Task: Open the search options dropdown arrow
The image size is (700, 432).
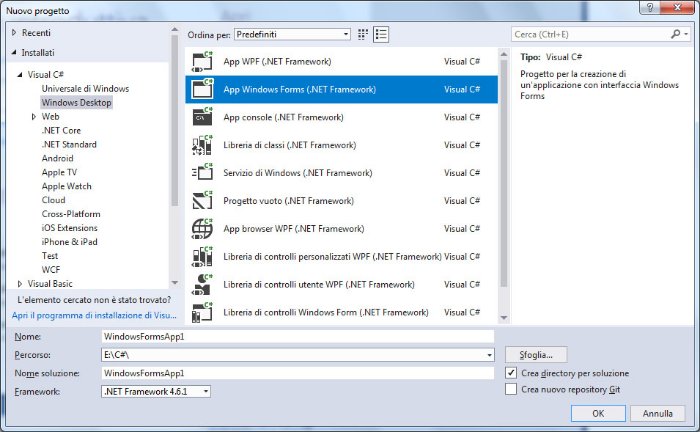Action: click(686, 34)
